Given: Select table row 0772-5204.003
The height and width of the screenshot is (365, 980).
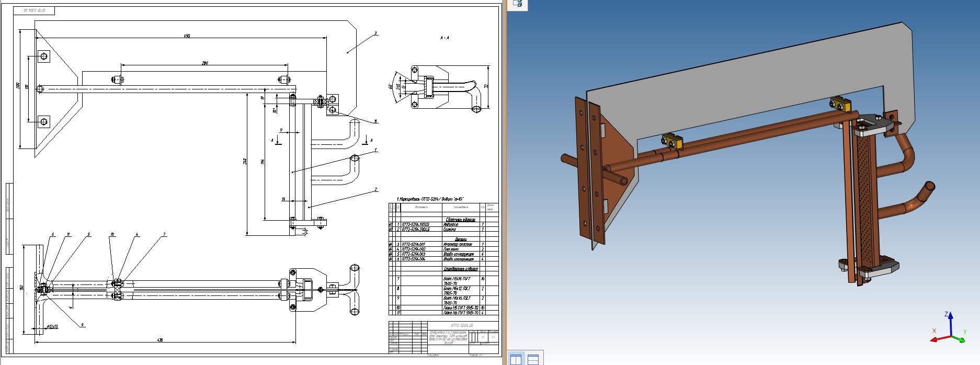Looking at the screenshot, I should pyautogui.click(x=443, y=254).
